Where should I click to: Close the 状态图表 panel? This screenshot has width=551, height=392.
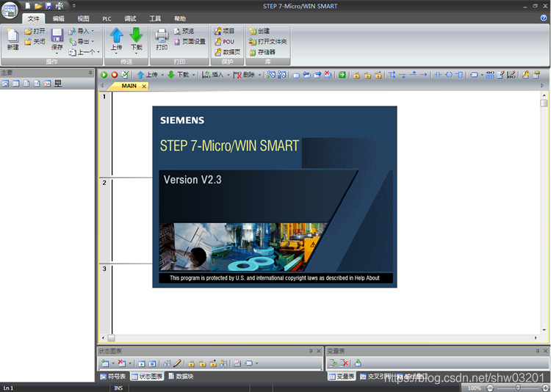coord(319,351)
